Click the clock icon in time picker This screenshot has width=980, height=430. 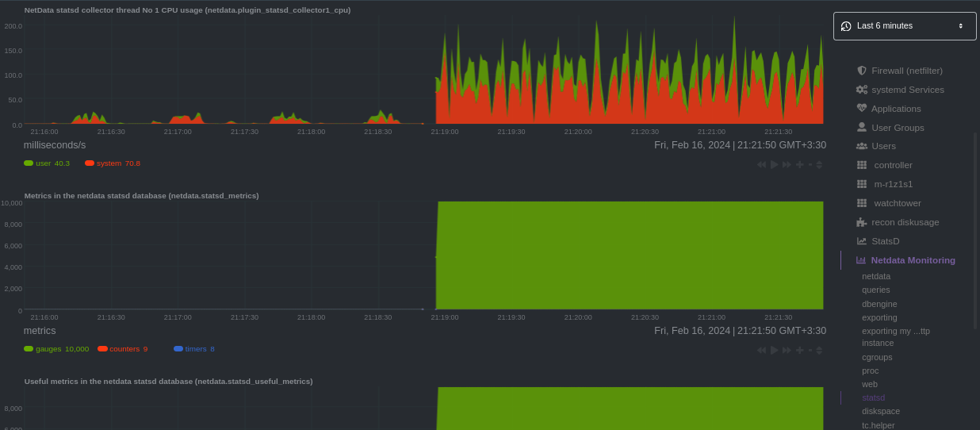pos(846,26)
